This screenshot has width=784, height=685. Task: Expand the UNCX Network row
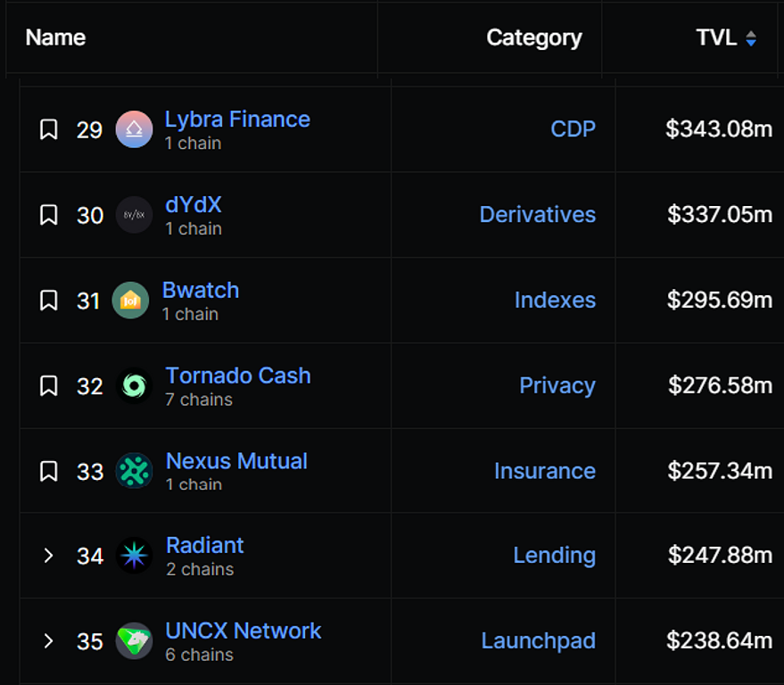tap(49, 641)
